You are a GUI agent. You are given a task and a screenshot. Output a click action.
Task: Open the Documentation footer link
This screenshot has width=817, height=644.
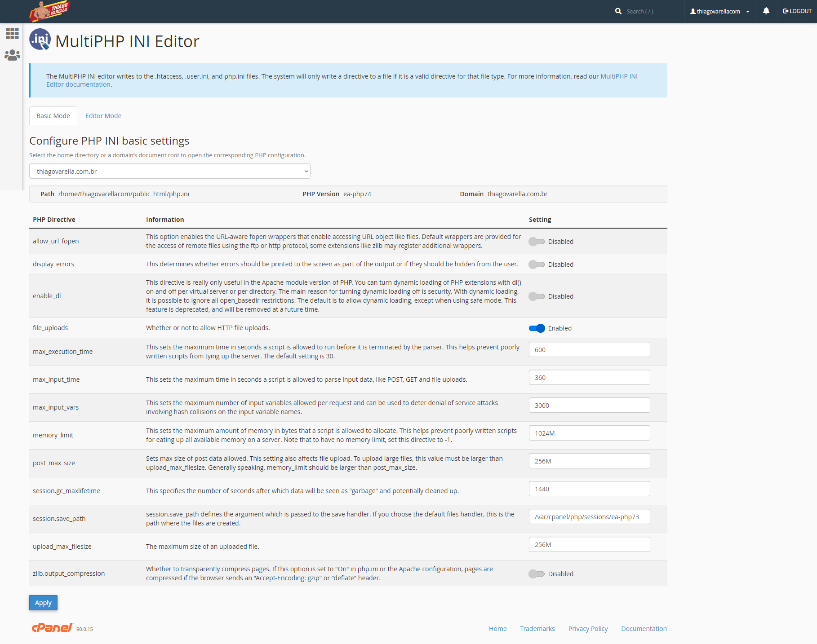tap(644, 629)
